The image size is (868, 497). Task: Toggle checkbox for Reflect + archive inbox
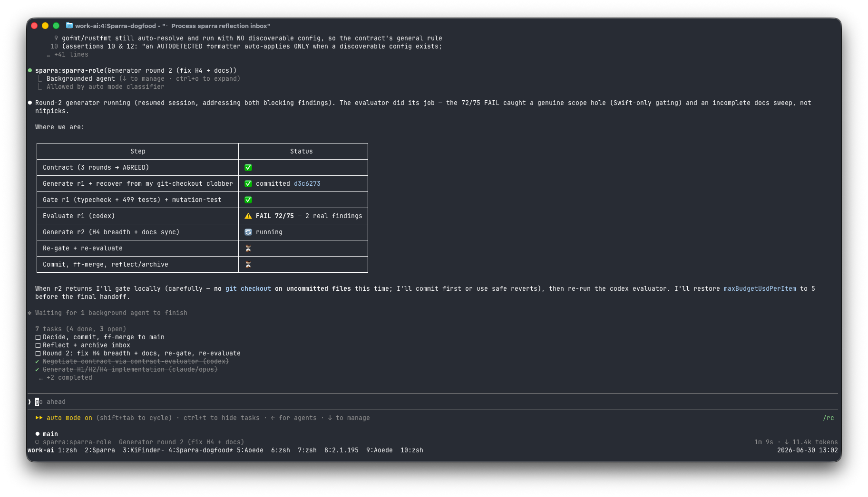38,345
